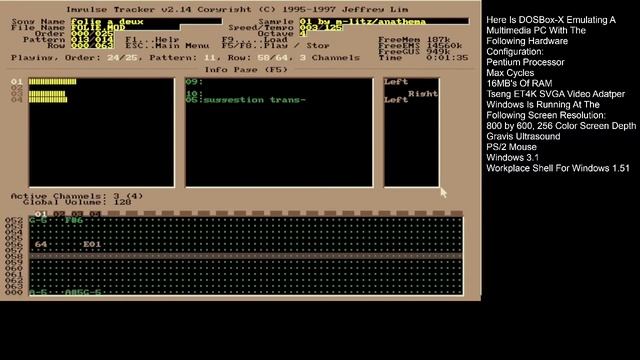Click the '05:suggestion trans-' sample row

246,100
